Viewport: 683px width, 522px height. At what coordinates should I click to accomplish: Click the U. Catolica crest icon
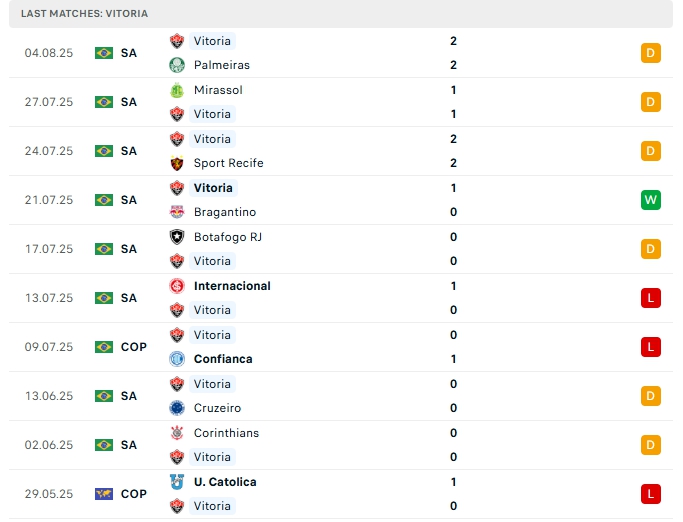(x=177, y=482)
